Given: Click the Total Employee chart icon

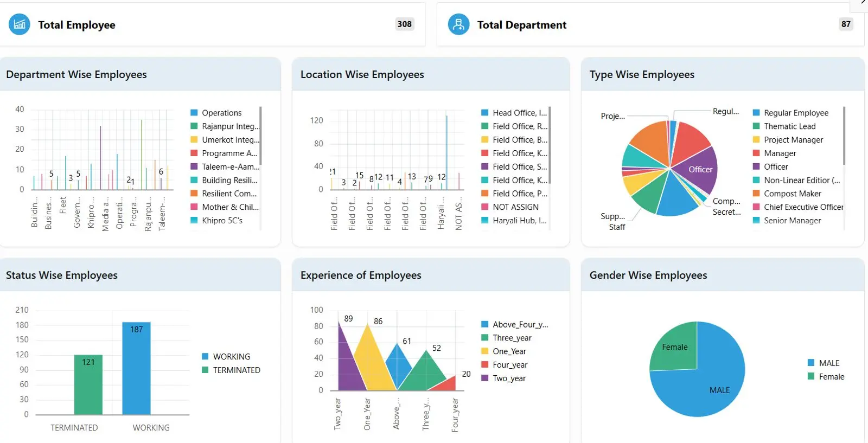Looking at the screenshot, I should [x=20, y=24].
